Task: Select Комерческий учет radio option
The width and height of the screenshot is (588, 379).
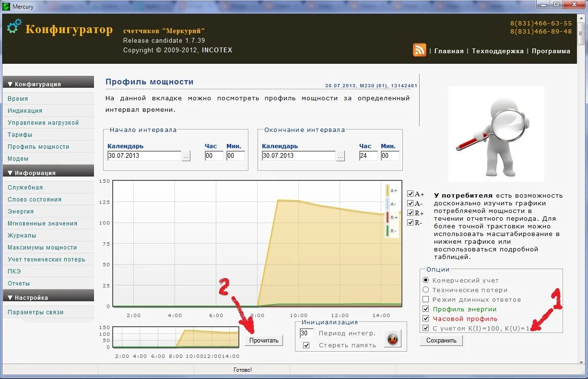Action: 425,280
